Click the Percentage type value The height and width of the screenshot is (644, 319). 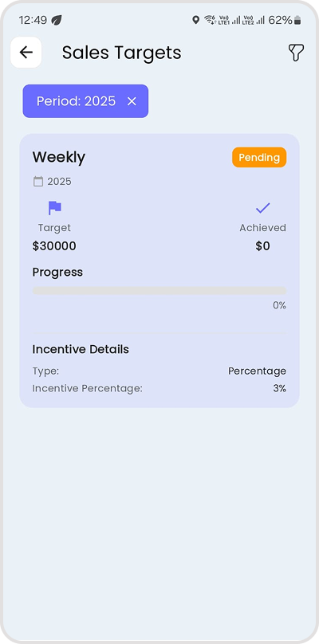257,371
